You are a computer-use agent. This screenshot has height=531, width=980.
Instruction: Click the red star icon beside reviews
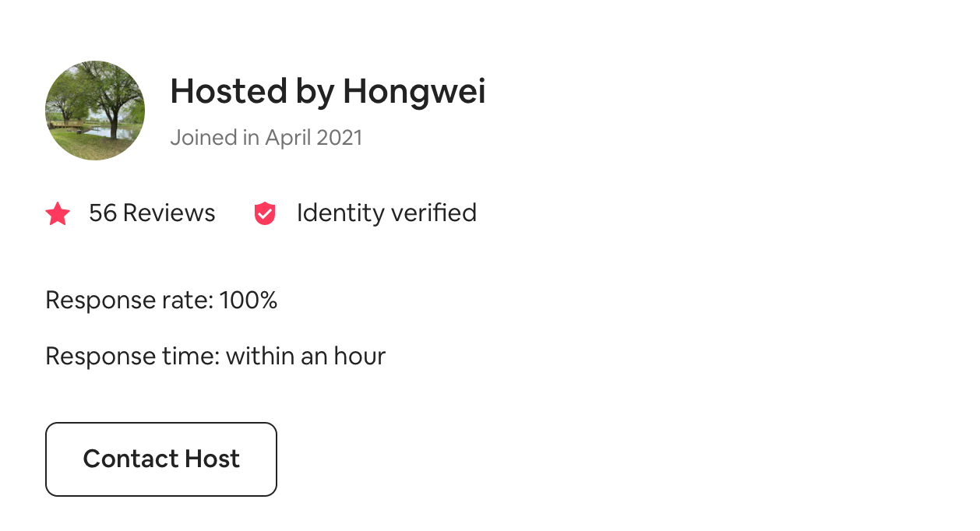pos(58,213)
